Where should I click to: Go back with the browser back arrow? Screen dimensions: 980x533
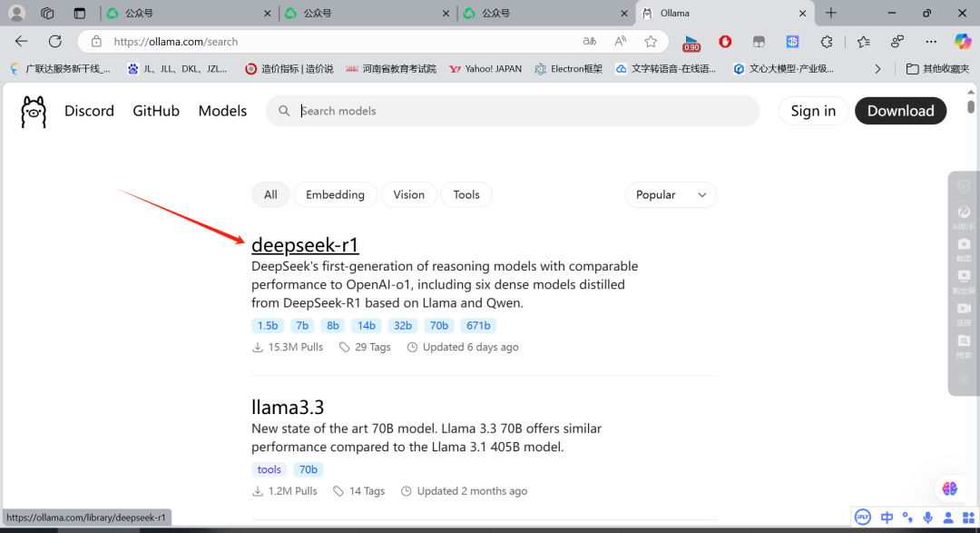point(21,41)
